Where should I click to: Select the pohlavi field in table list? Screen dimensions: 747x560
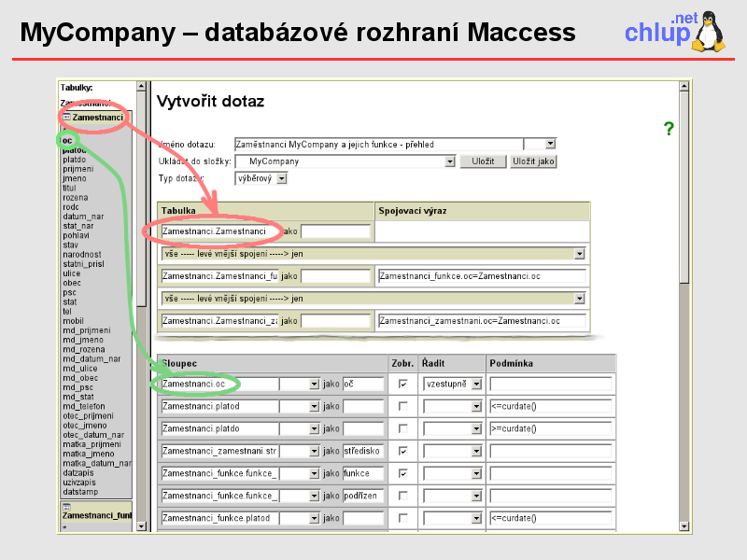(x=77, y=236)
